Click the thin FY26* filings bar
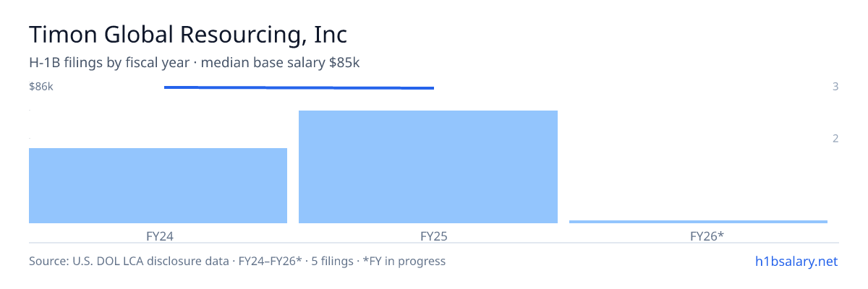 (698, 221)
